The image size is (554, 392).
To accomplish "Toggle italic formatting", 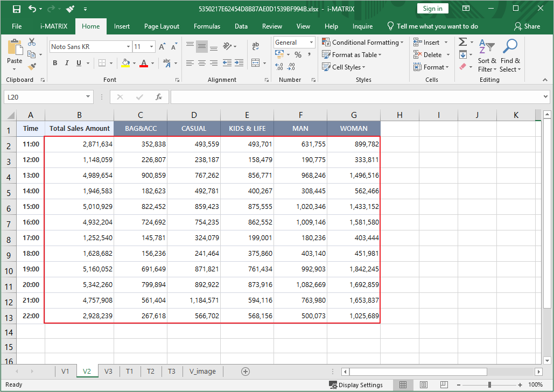I will [x=68, y=63].
